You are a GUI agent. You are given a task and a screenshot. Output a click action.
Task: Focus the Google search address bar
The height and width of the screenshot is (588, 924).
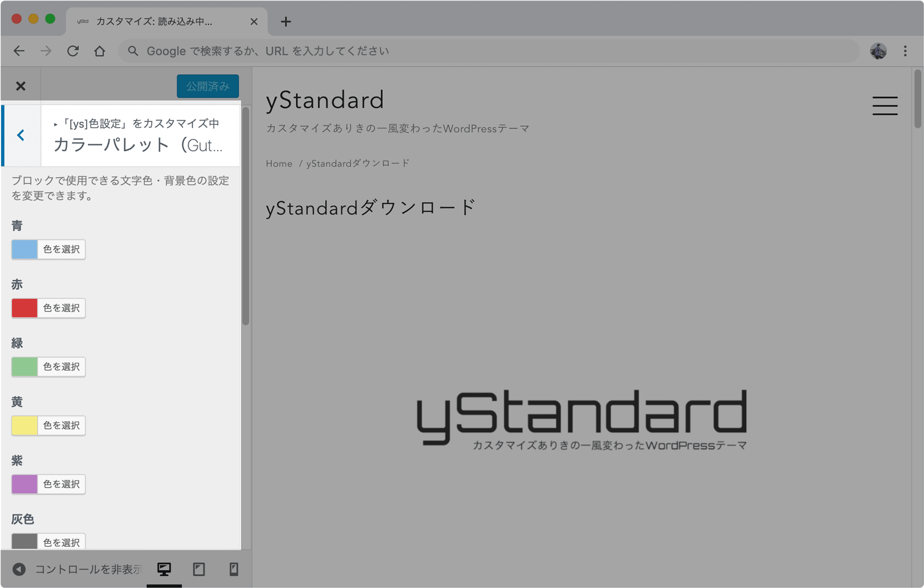(489, 51)
